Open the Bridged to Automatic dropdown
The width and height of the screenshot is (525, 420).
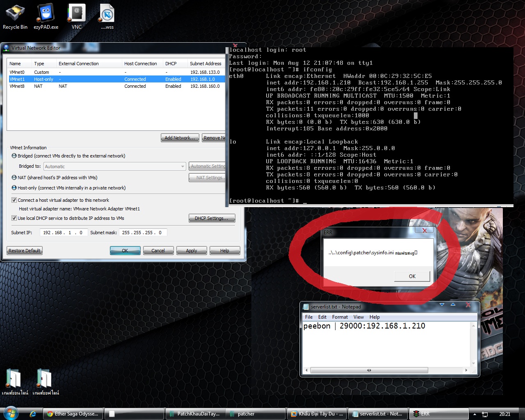(115, 167)
